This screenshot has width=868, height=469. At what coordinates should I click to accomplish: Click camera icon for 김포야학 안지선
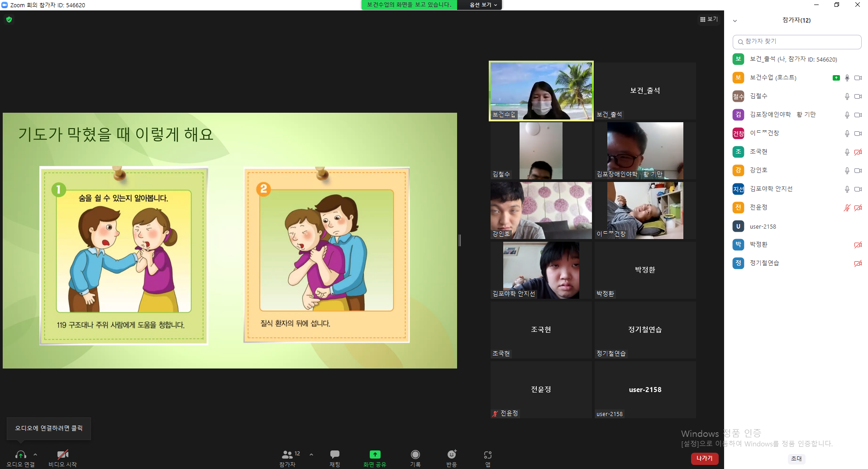tap(858, 189)
